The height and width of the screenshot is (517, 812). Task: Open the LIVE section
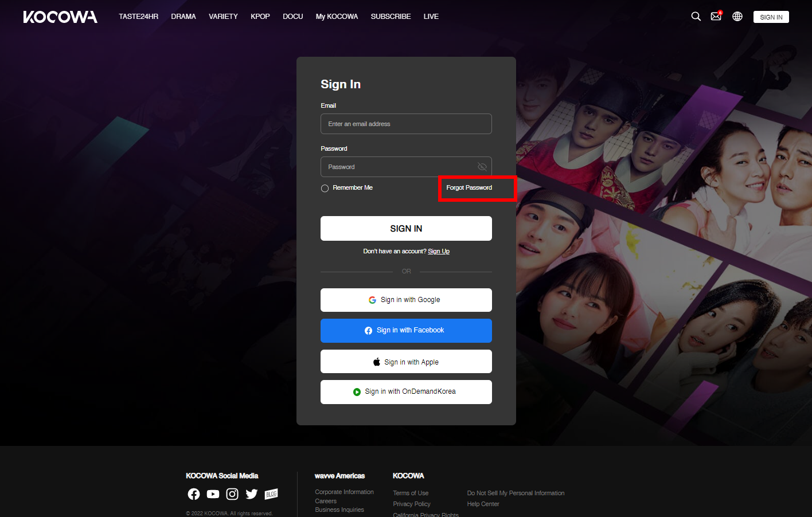pos(431,17)
